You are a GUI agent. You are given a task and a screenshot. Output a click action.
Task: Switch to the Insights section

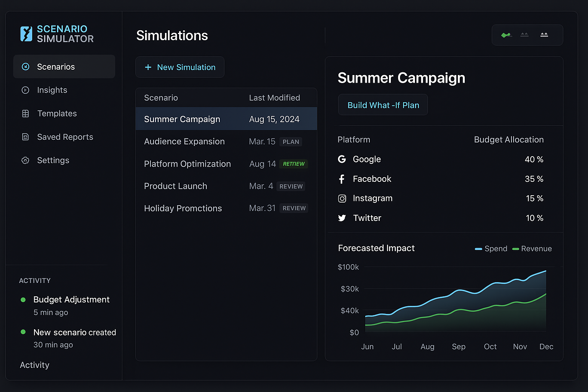click(52, 90)
